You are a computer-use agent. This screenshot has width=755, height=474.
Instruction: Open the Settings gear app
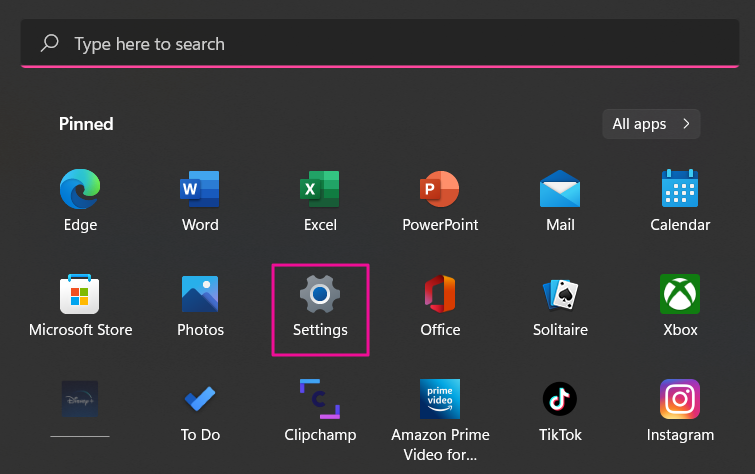[x=320, y=295]
